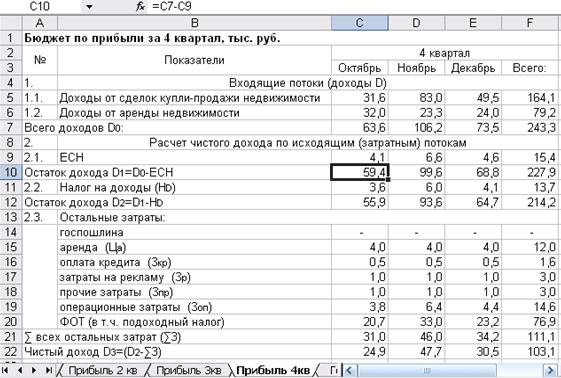Click the Декабрь column heading cell
The width and height of the screenshot is (561, 378).
(x=473, y=68)
